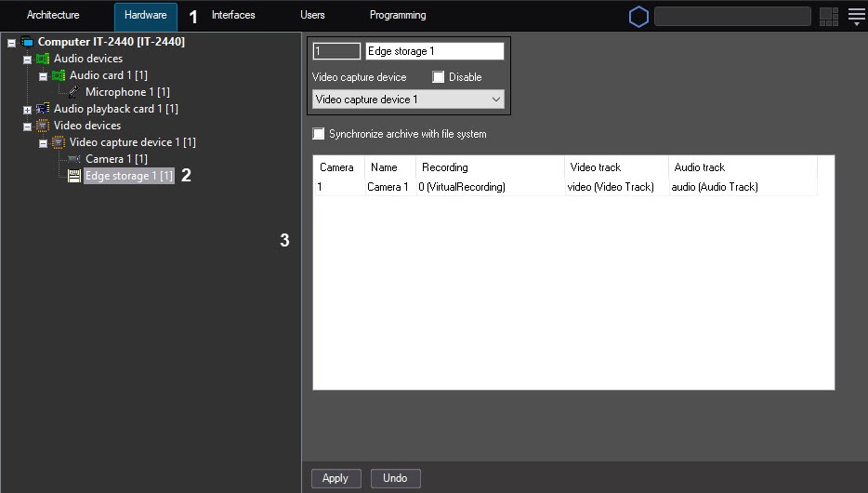
Task: Click the Camera column header
Action: click(x=339, y=167)
